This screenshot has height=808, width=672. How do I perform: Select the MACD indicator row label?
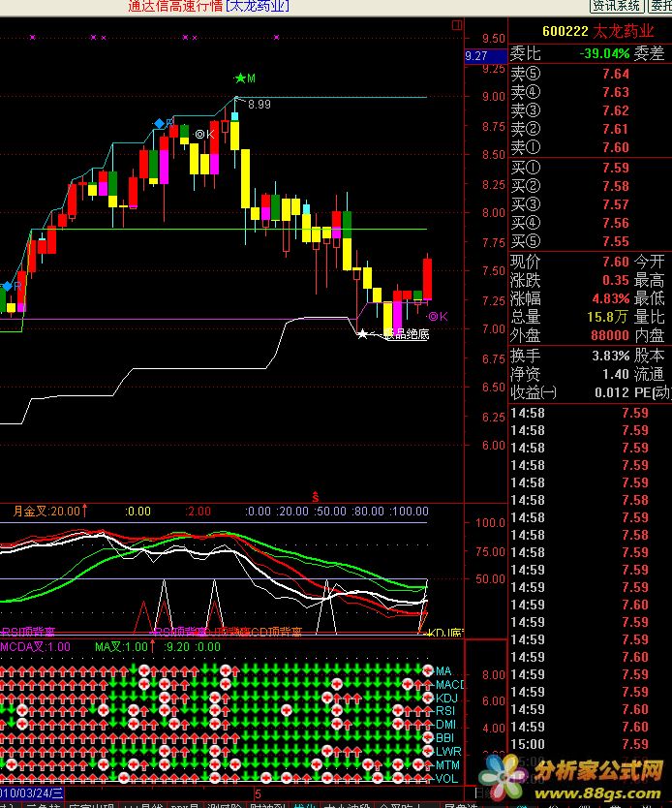click(x=449, y=684)
